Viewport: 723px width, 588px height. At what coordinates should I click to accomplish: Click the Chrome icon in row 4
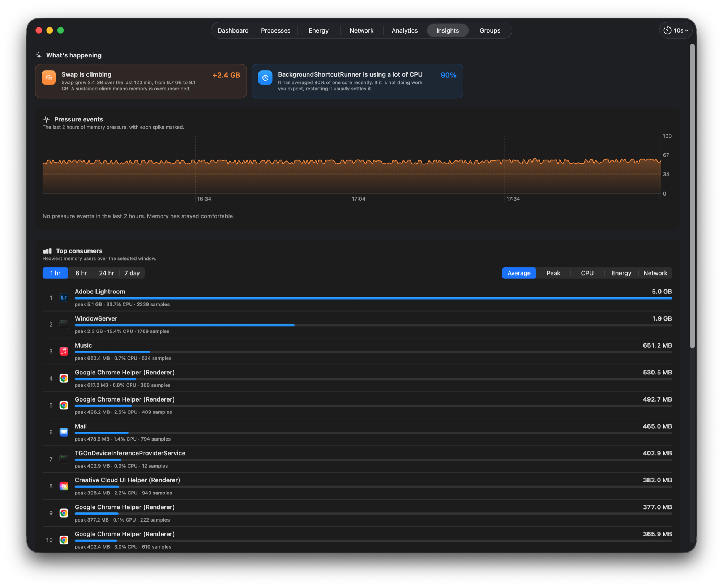pos(64,378)
